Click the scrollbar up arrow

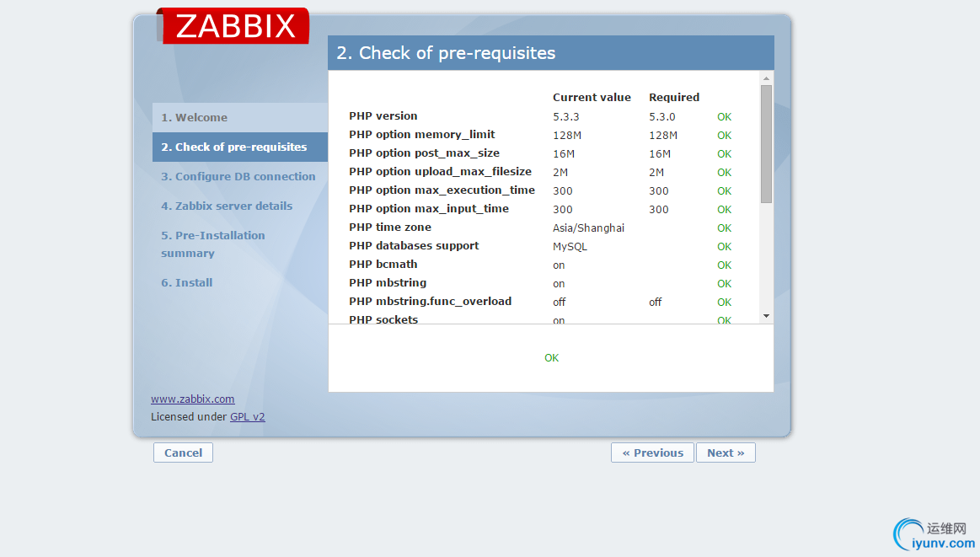point(766,78)
